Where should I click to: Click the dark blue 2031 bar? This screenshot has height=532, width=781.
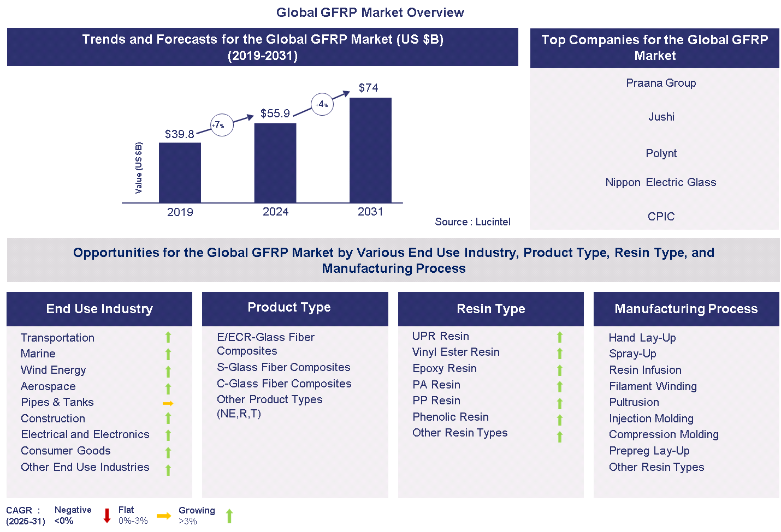click(370, 151)
